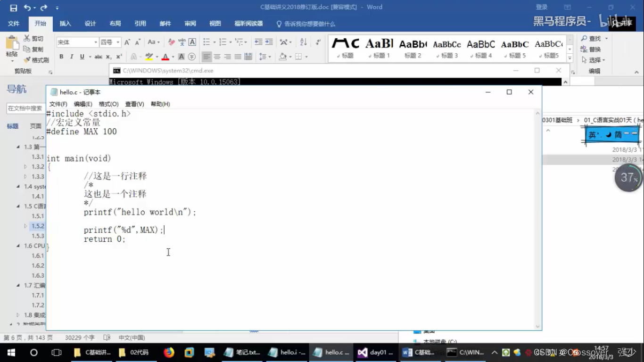
Task: Sort text with A-Z sort icon
Action: click(x=303, y=42)
